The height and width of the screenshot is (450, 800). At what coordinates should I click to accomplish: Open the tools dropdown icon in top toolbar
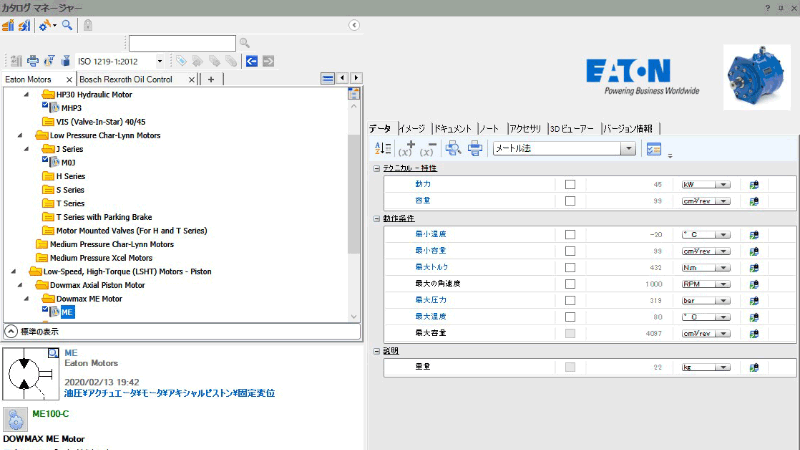47,25
